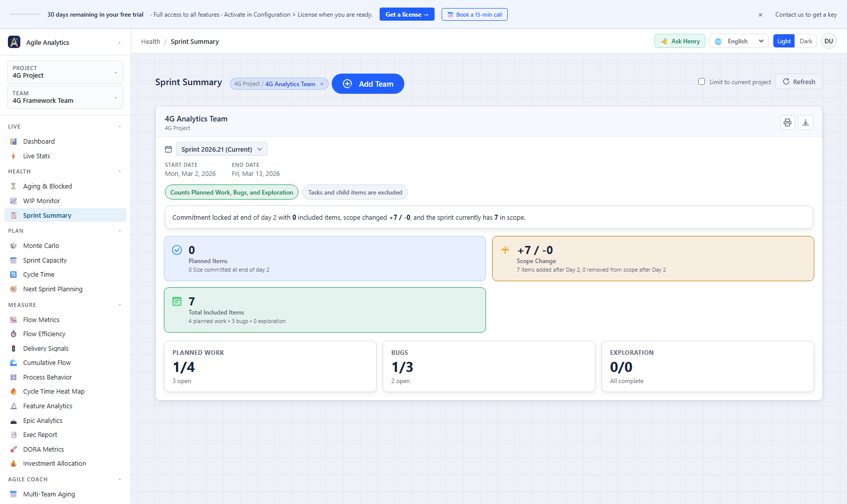Click the DORA Metrics rocket icon

(14, 450)
